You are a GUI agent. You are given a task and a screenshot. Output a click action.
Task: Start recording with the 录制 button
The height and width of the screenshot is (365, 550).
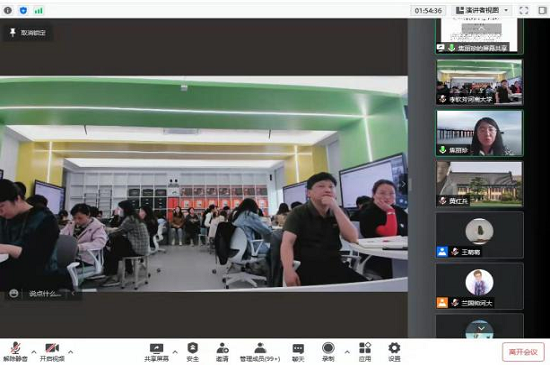(x=328, y=352)
